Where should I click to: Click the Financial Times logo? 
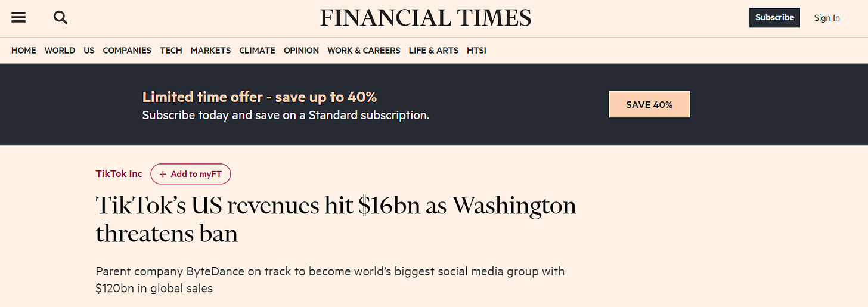[426, 17]
